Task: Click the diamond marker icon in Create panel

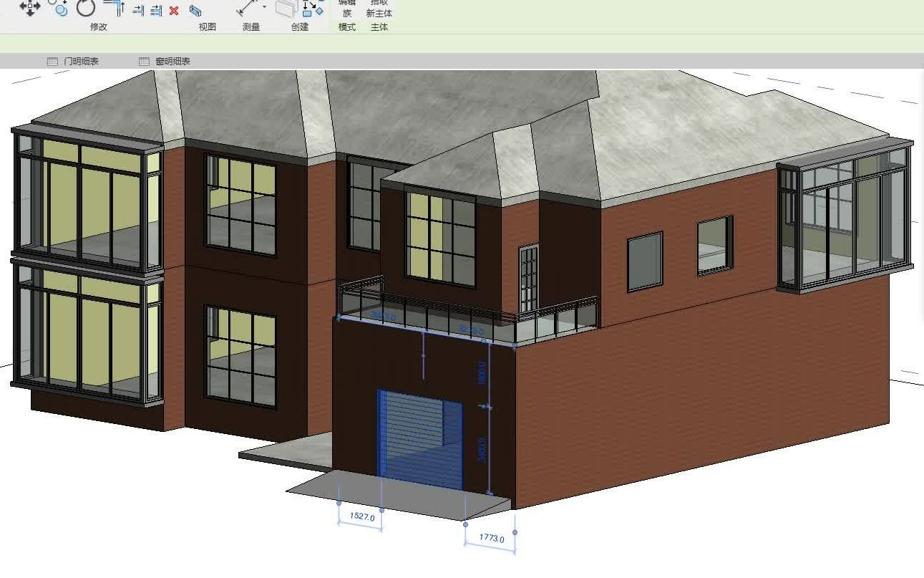Action: tap(321, 13)
